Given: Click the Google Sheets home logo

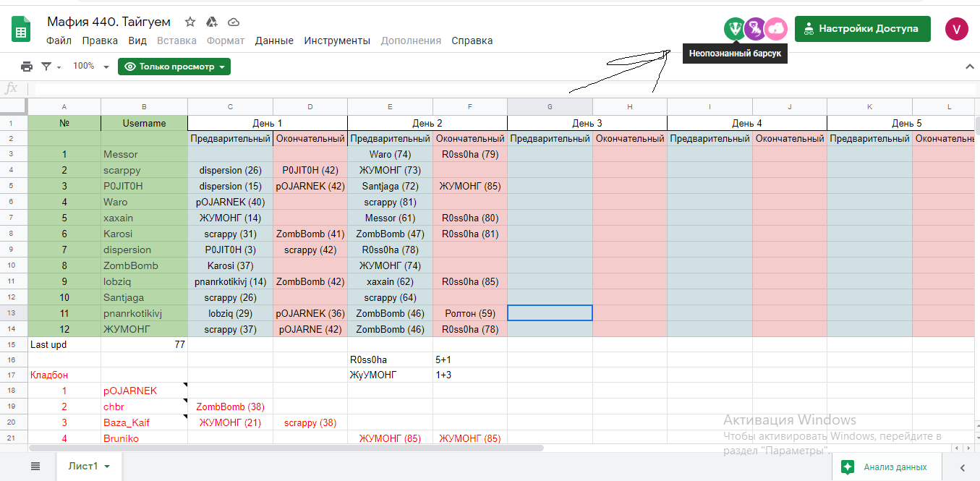Looking at the screenshot, I should (x=20, y=30).
